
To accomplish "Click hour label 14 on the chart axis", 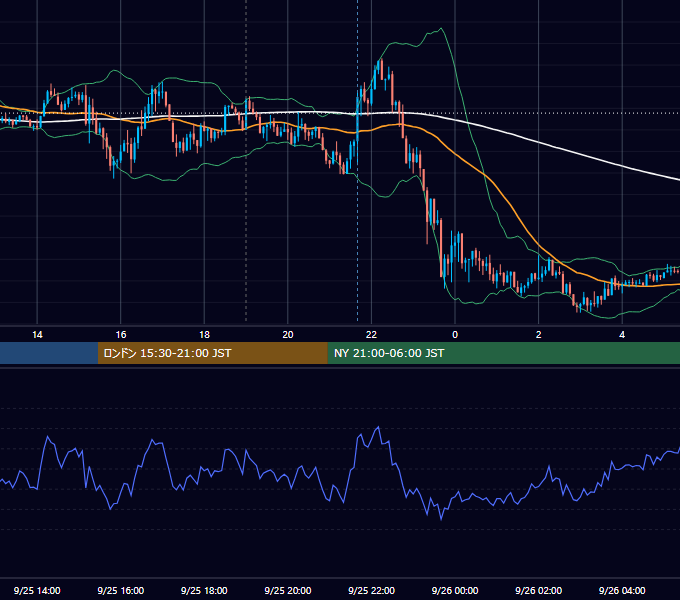I will [x=37, y=335].
